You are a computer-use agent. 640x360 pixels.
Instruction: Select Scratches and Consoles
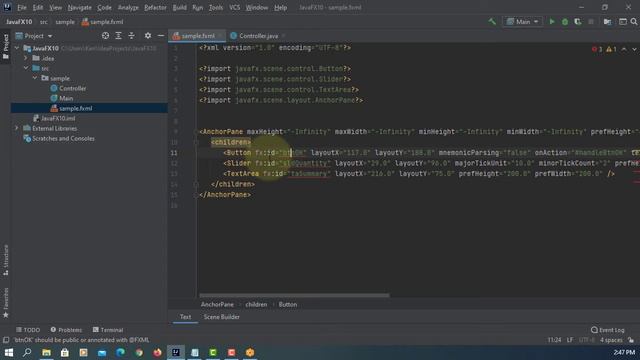[63, 138]
